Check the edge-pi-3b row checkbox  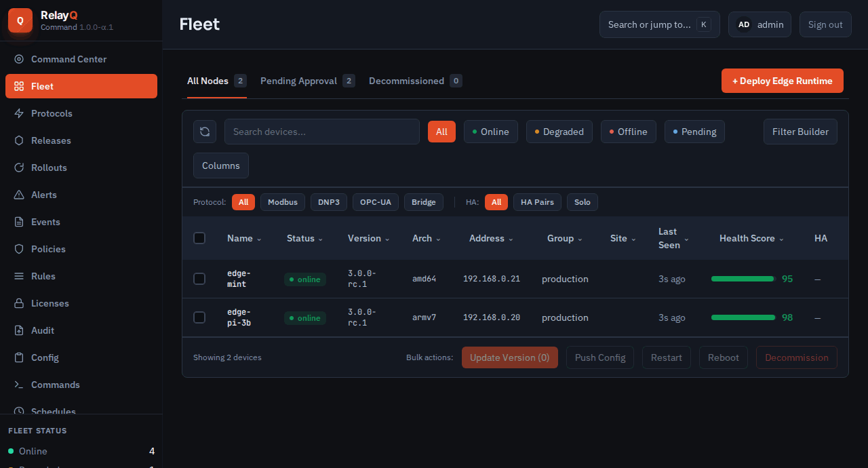click(x=199, y=317)
